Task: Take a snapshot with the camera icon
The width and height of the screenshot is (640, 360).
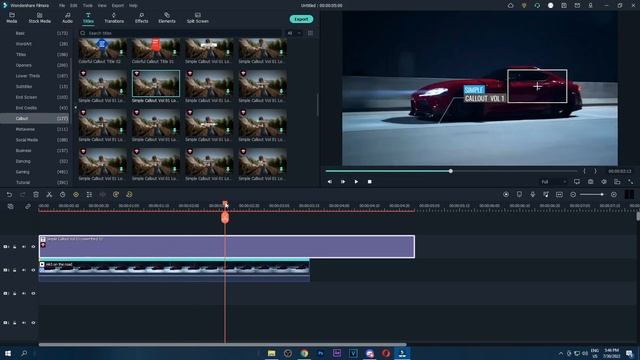Action: point(591,182)
